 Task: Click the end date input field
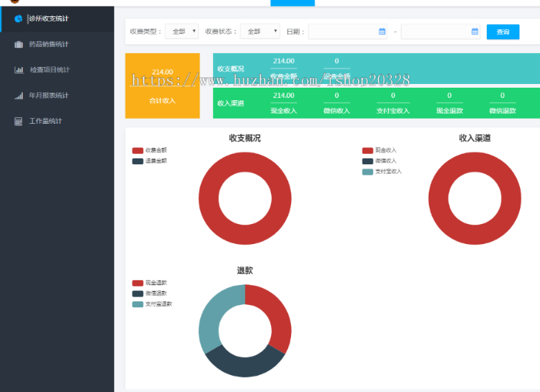point(441,32)
